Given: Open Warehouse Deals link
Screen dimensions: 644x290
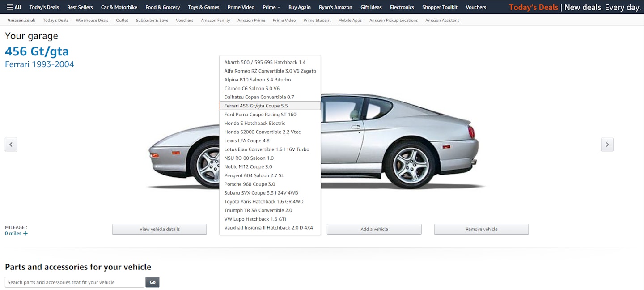Looking at the screenshot, I should (x=92, y=20).
